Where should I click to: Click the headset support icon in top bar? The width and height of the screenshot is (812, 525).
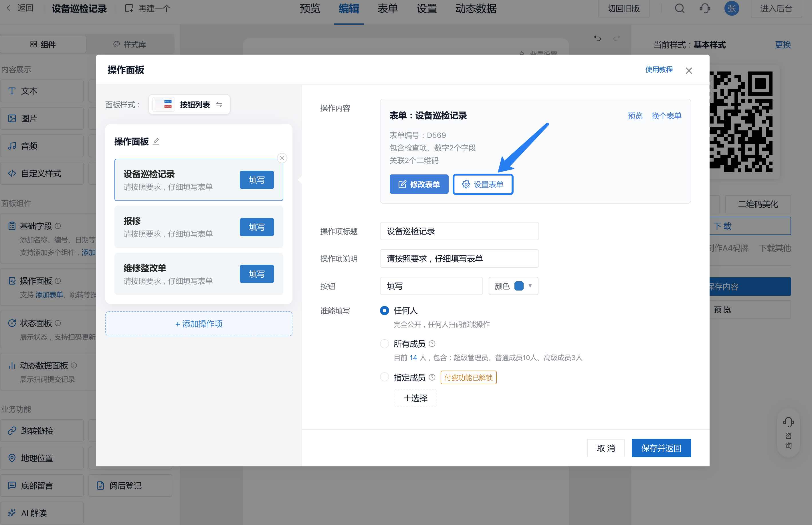pyautogui.click(x=705, y=8)
